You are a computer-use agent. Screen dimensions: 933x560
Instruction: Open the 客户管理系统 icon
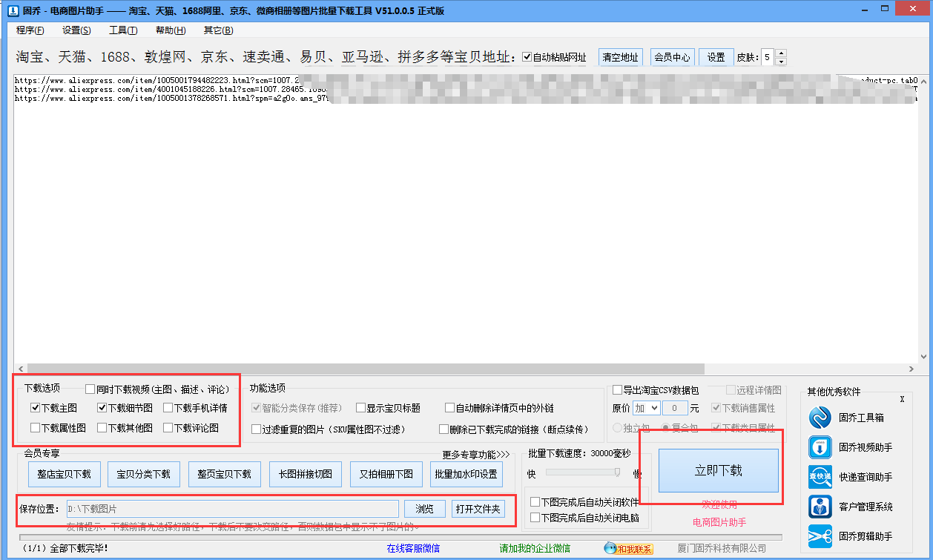[820, 507]
